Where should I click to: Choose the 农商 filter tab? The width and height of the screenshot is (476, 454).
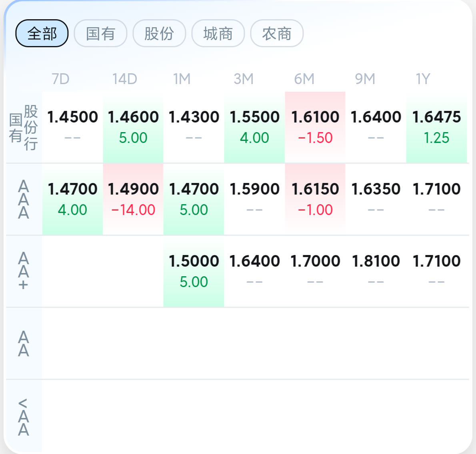(277, 33)
